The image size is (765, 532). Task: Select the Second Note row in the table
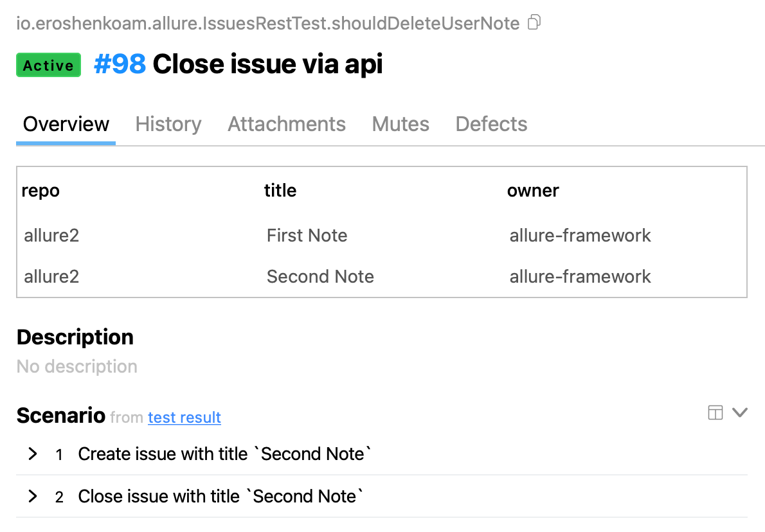pos(320,276)
